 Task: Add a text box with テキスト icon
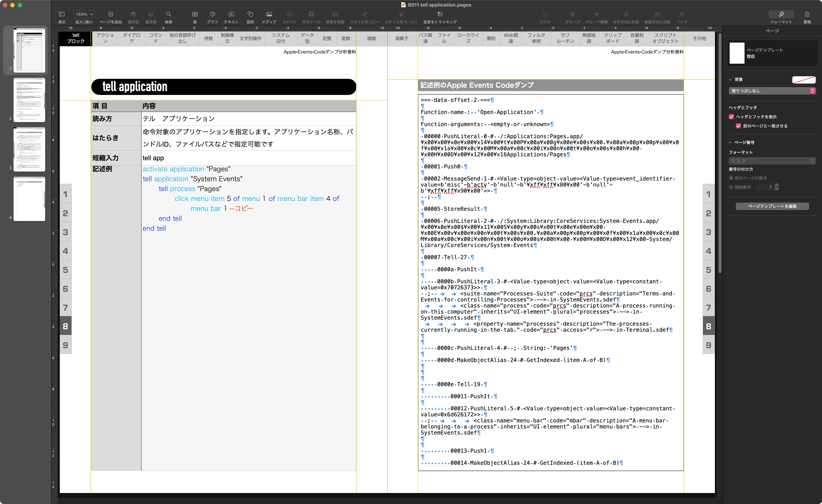pyautogui.click(x=231, y=14)
